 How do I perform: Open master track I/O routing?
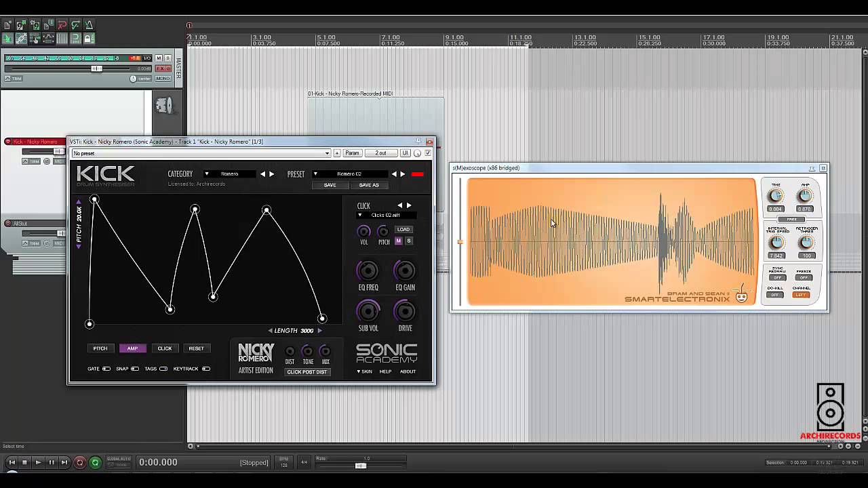[147, 58]
